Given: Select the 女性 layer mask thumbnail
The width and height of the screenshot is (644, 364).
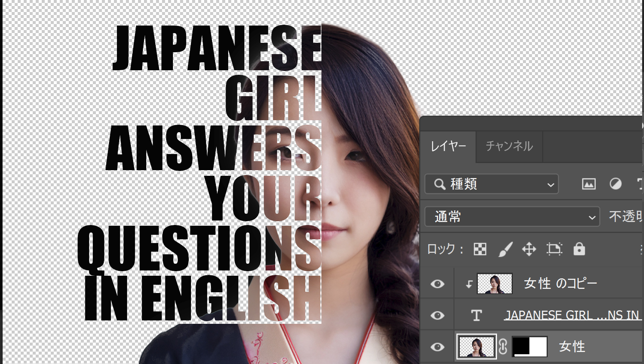Looking at the screenshot, I should coord(530,346).
